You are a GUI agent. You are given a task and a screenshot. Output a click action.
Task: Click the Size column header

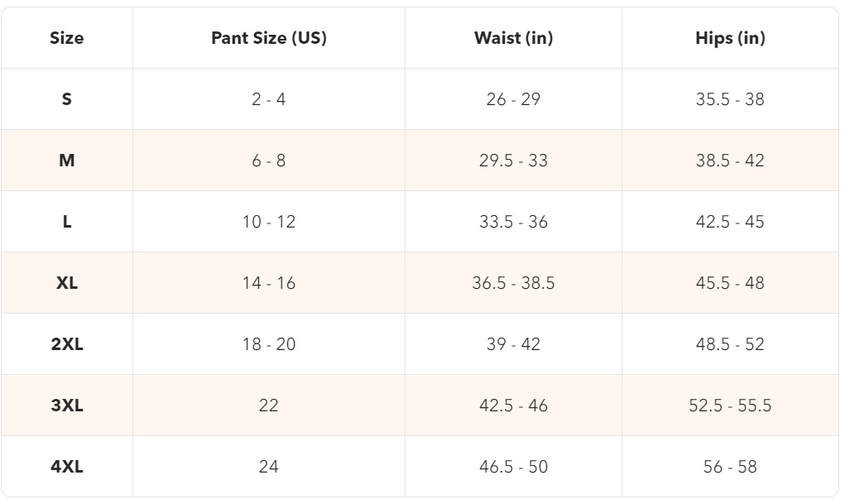tap(67, 38)
